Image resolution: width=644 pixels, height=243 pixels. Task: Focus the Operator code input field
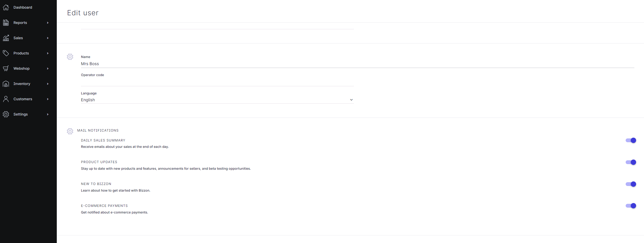click(x=217, y=82)
